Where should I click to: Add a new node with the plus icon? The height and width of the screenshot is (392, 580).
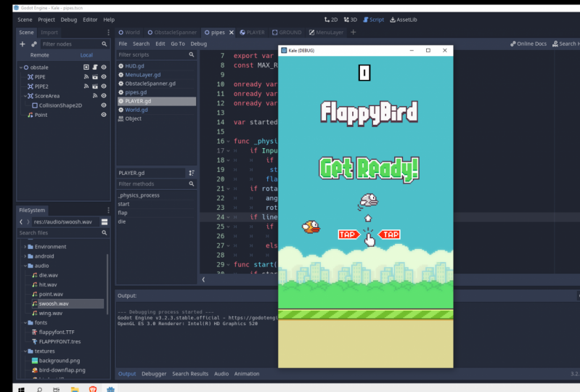pyautogui.click(x=23, y=44)
